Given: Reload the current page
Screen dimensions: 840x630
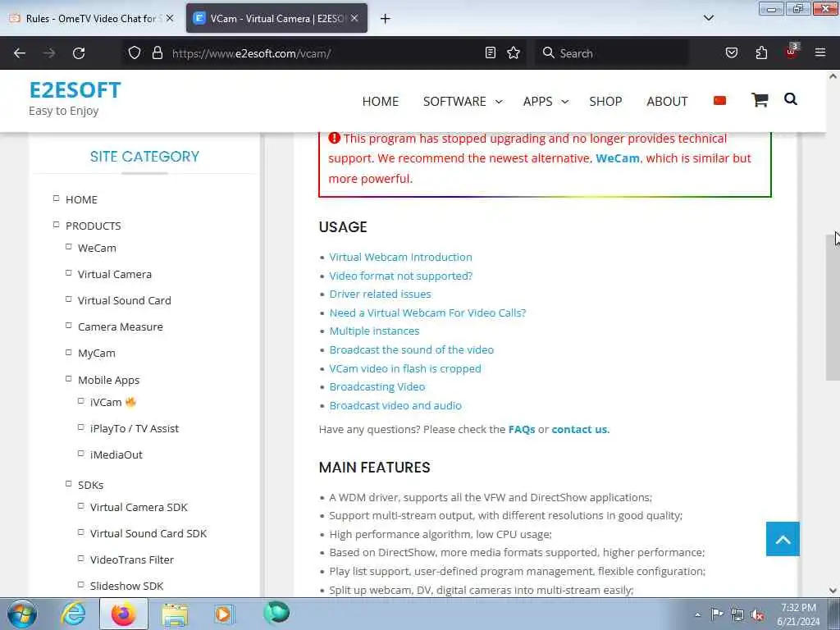Looking at the screenshot, I should [79, 53].
